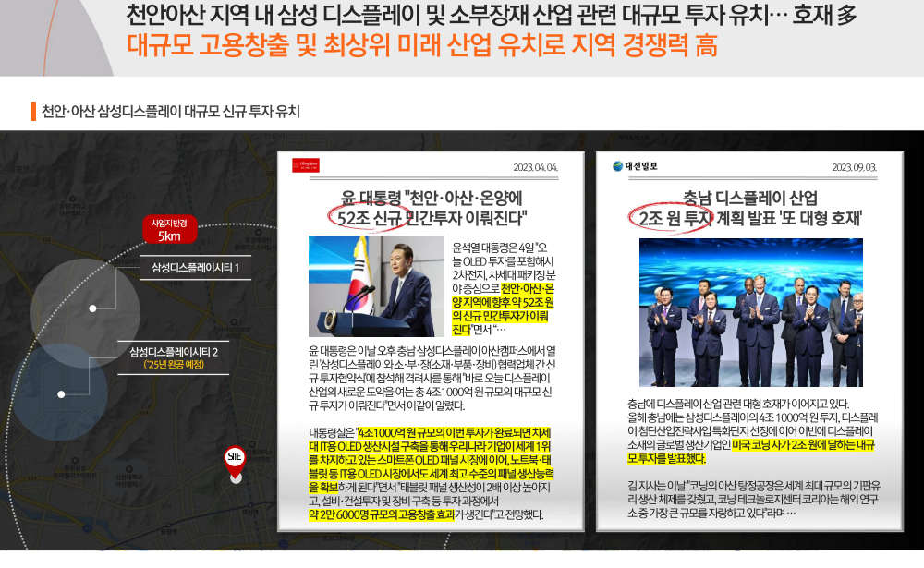Click the circled '2조 원 투자' headline text
The width and height of the screenshot is (924, 568).
(675, 219)
